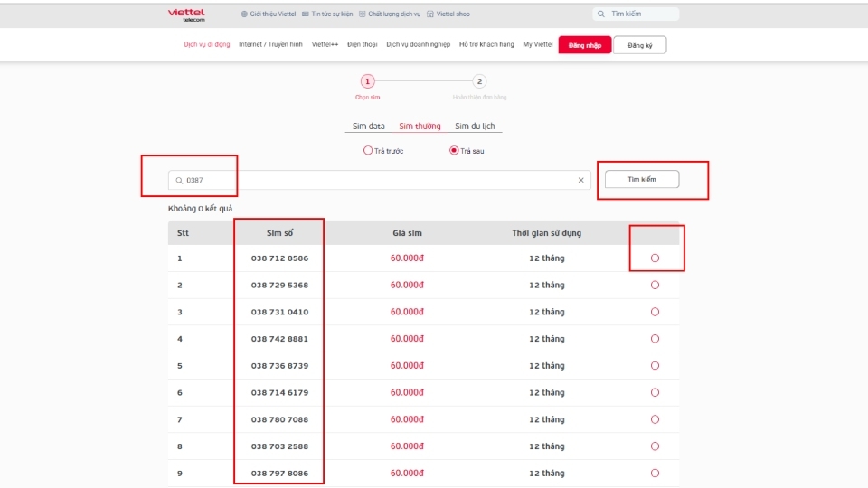Click the sim number search field containing 0387
This screenshot has height=488, width=868.
point(379,180)
